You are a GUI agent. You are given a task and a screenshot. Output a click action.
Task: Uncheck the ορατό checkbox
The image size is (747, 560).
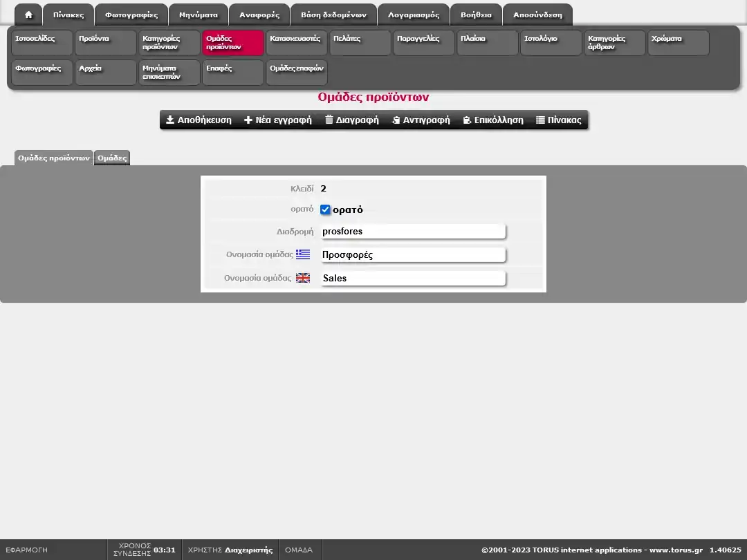tap(325, 209)
